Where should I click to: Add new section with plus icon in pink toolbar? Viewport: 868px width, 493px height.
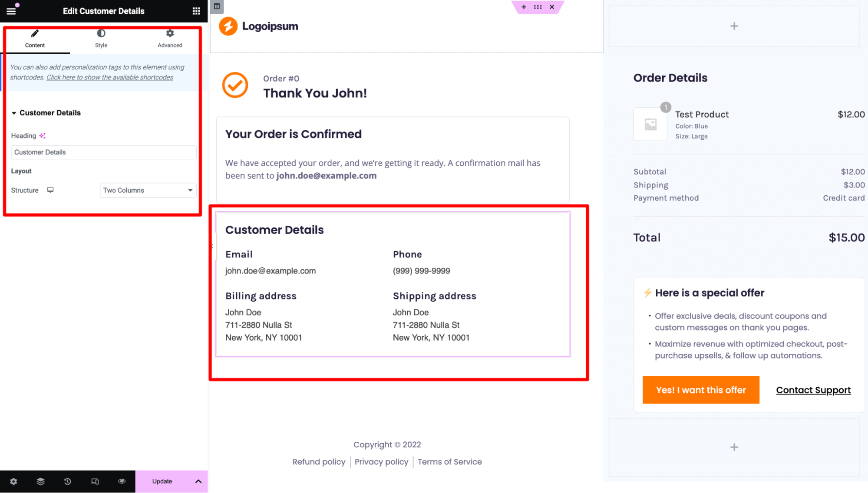524,7
